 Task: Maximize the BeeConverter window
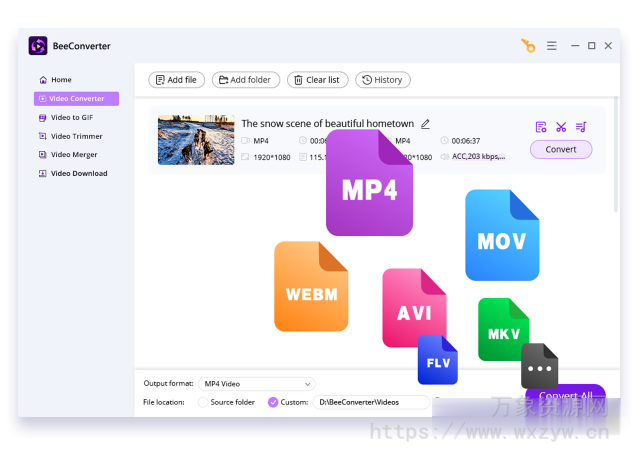click(x=591, y=46)
